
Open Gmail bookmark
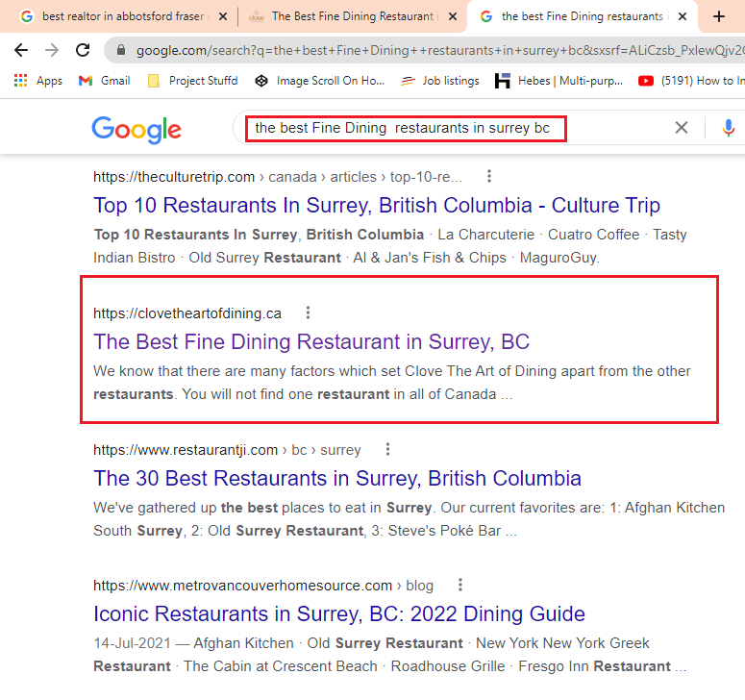pyautogui.click(x=104, y=81)
